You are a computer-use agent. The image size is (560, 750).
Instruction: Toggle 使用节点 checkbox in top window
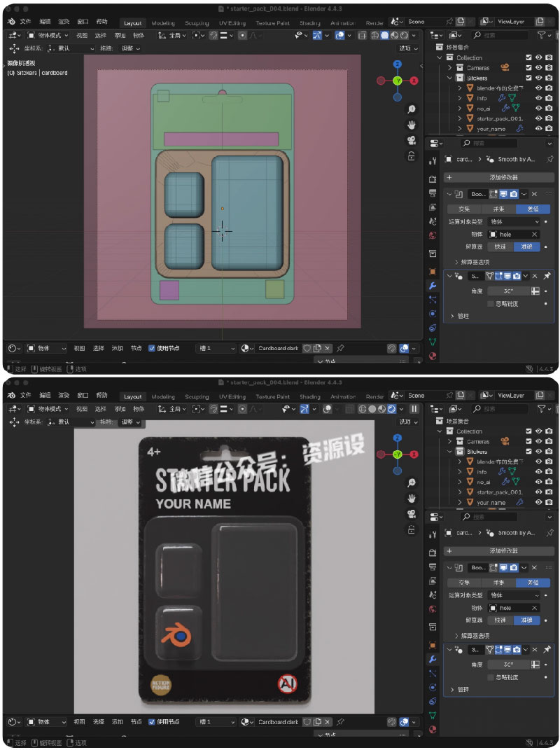152,348
